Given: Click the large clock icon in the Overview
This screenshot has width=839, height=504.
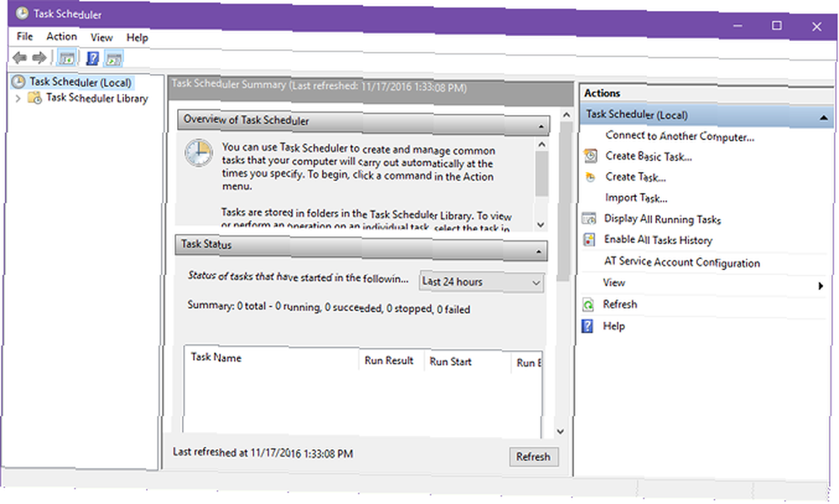Looking at the screenshot, I should click(199, 153).
